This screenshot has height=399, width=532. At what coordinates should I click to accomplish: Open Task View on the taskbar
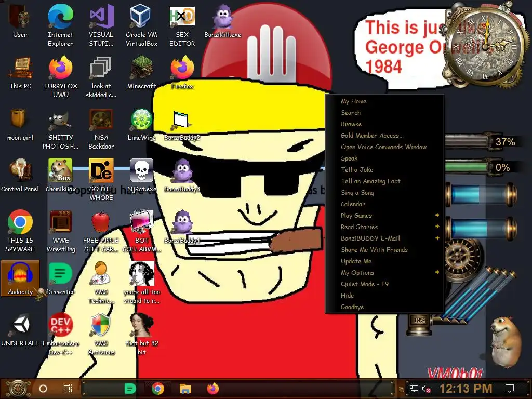click(x=68, y=389)
